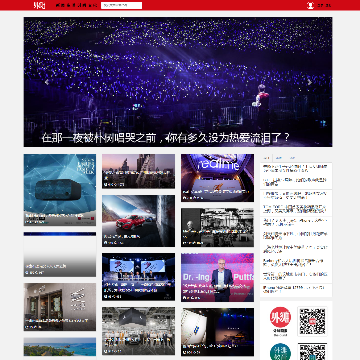
Task: Click the red circular logo beside the QR code
Action: [280, 317]
